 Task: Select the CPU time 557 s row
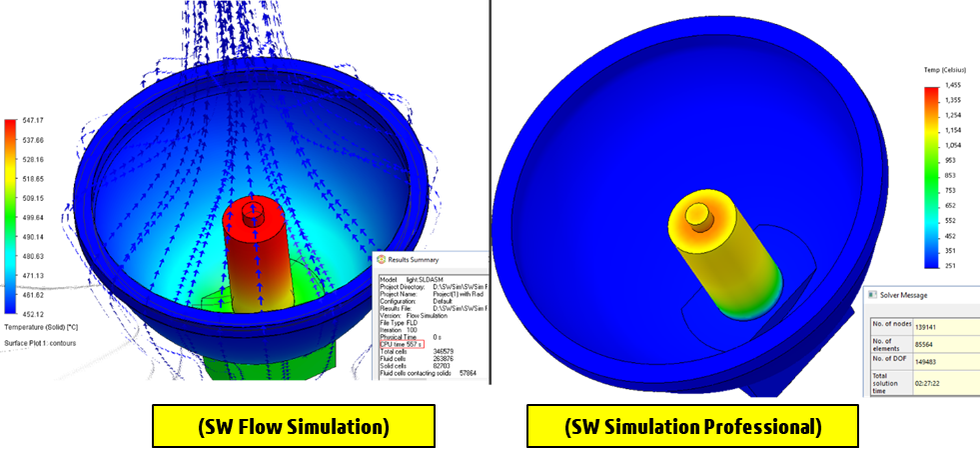point(402,344)
